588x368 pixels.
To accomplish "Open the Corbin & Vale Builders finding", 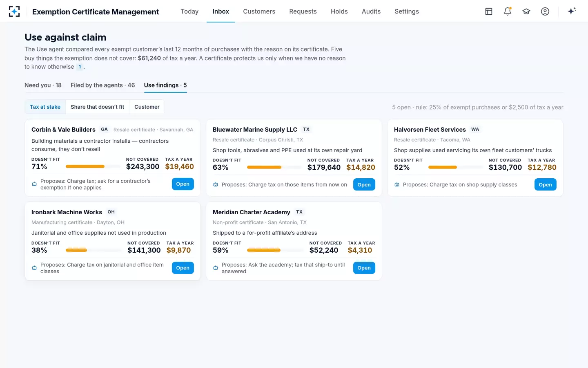I will [x=183, y=184].
